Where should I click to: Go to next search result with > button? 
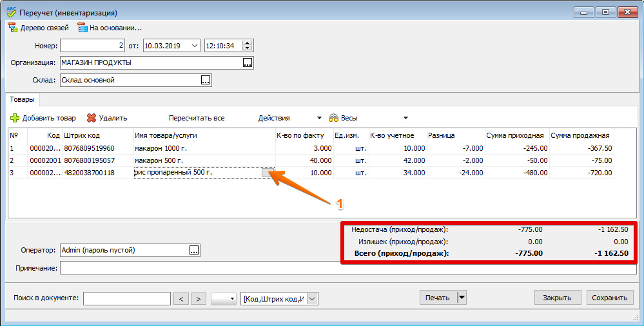tap(198, 299)
